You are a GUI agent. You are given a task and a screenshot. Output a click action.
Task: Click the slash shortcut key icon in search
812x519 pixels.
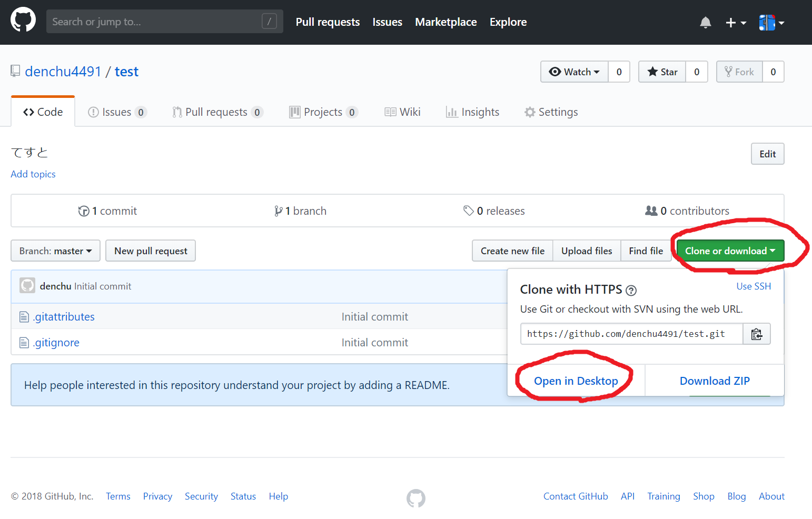269,22
